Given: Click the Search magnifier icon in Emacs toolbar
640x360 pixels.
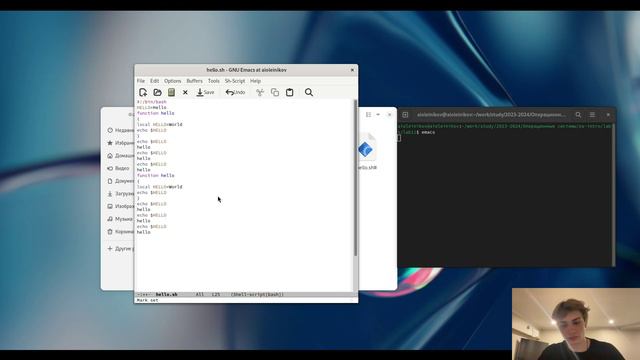Looking at the screenshot, I should pyautogui.click(x=309, y=92).
